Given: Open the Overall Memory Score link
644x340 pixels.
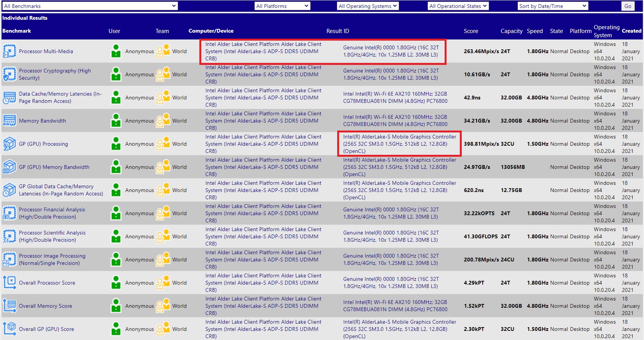Looking at the screenshot, I should click(x=46, y=306).
